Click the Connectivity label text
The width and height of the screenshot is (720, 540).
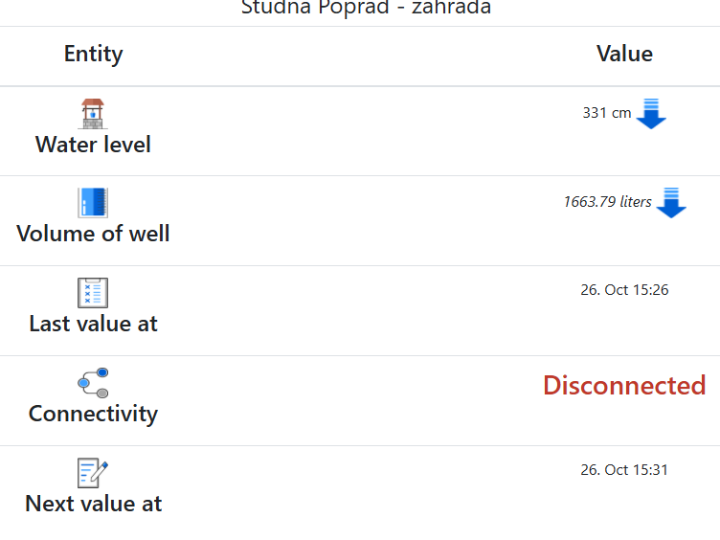[93, 414]
